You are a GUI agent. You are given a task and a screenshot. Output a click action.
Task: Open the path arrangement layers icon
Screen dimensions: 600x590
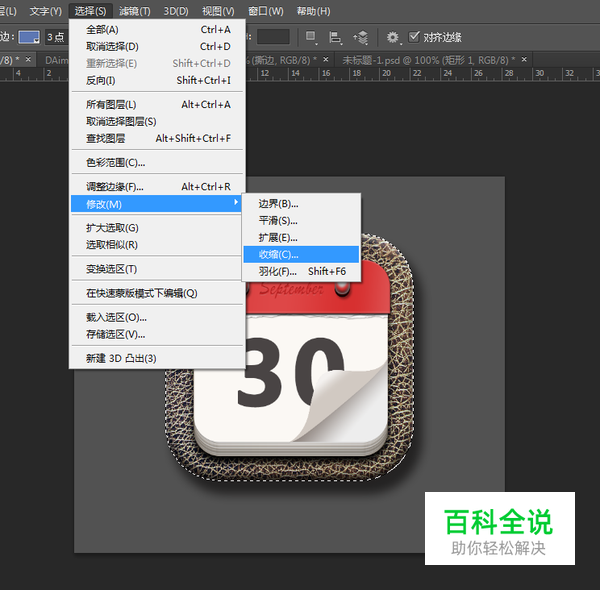pyautogui.click(x=360, y=37)
